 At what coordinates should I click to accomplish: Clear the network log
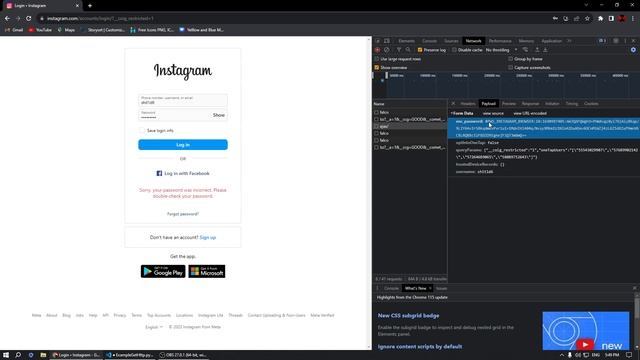[387, 50]
